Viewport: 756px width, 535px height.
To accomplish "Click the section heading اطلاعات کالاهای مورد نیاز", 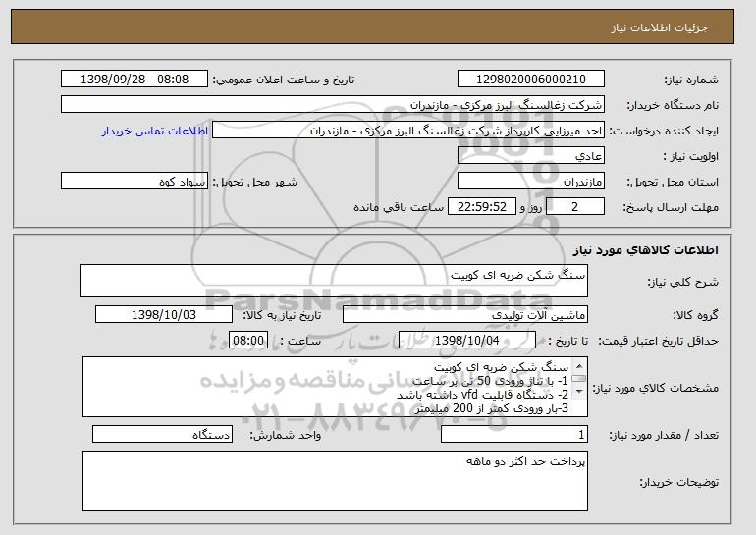I will click(x=646, y=250).
